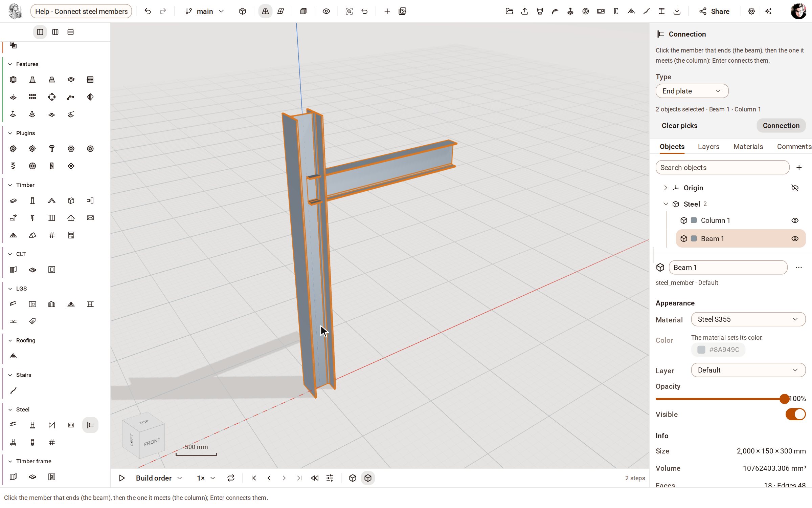Click the Opacity slider handle
The height and width of the screenshot is (508, 812).
coord(784,399)
